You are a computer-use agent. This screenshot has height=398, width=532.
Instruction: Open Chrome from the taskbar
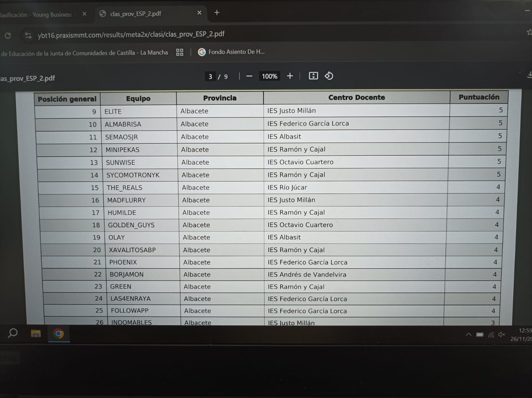pyautogui.click(x=58, y=334)
